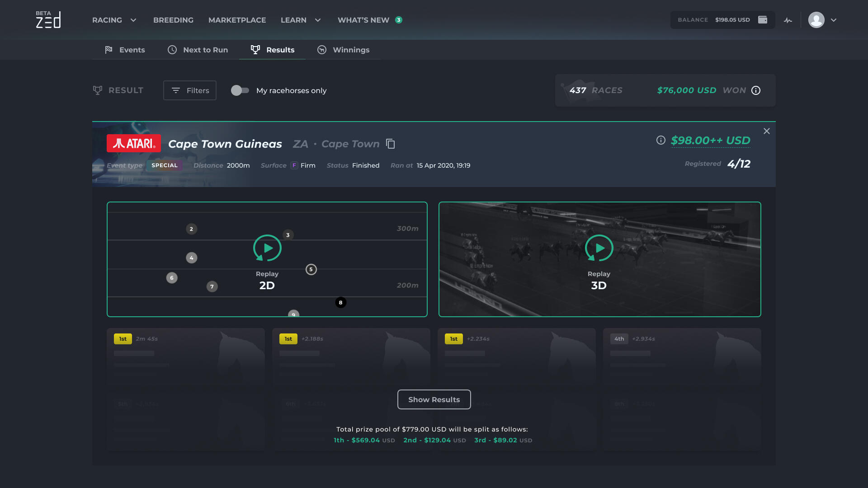Click the clock icon beside Next to Run

[172, 50]
